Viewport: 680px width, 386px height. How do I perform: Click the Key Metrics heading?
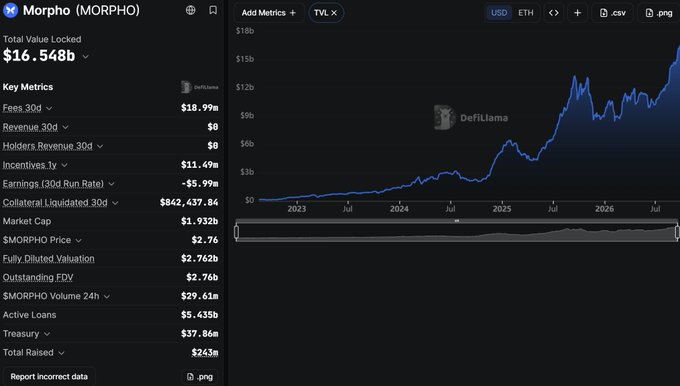click(28, 87)
